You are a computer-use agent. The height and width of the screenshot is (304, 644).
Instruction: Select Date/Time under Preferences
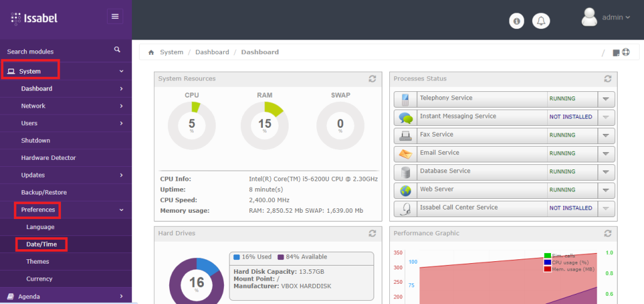41,244
